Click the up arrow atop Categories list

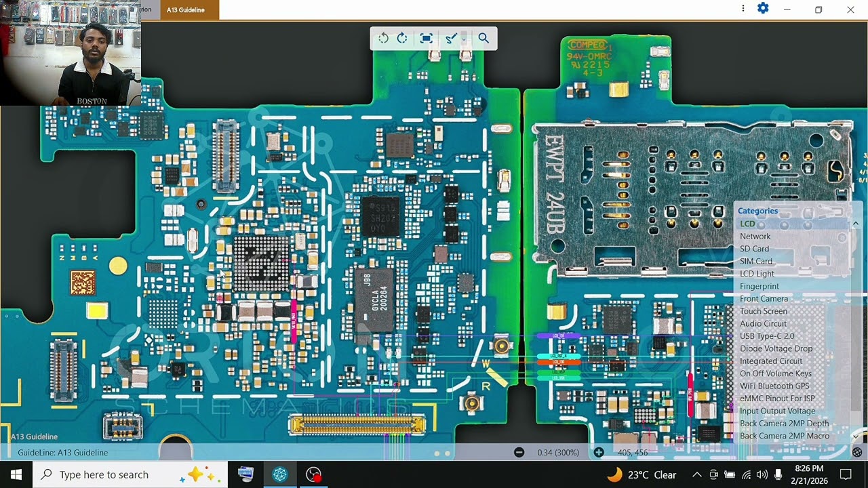(856, 224)
